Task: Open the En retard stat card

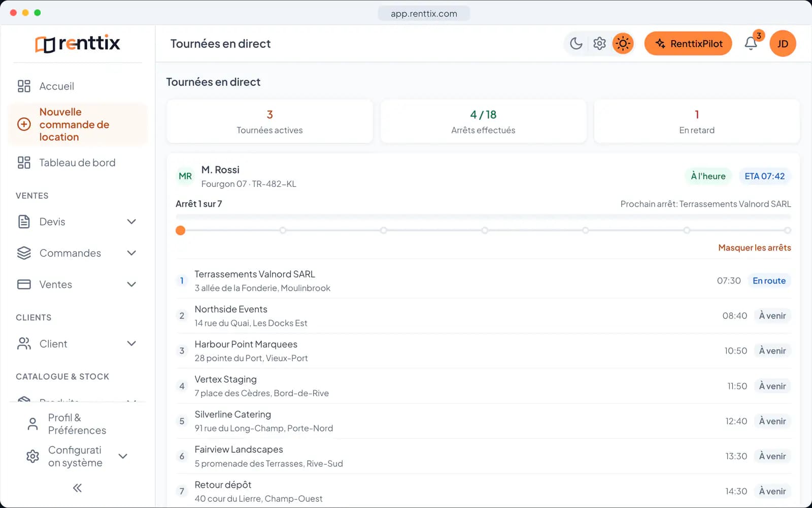Action: (697, 121)
